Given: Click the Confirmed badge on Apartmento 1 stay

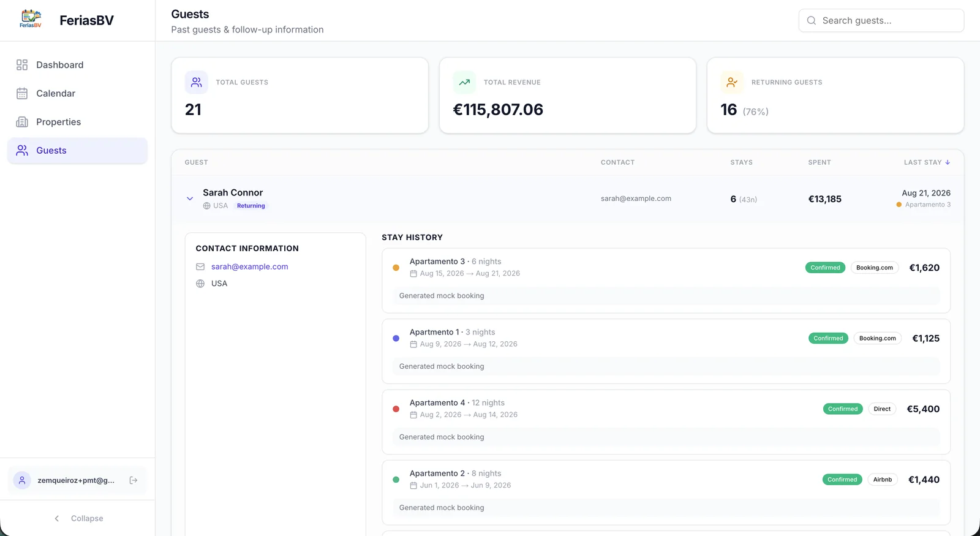Looking at the screenshot, I should (x=828, y=338).
